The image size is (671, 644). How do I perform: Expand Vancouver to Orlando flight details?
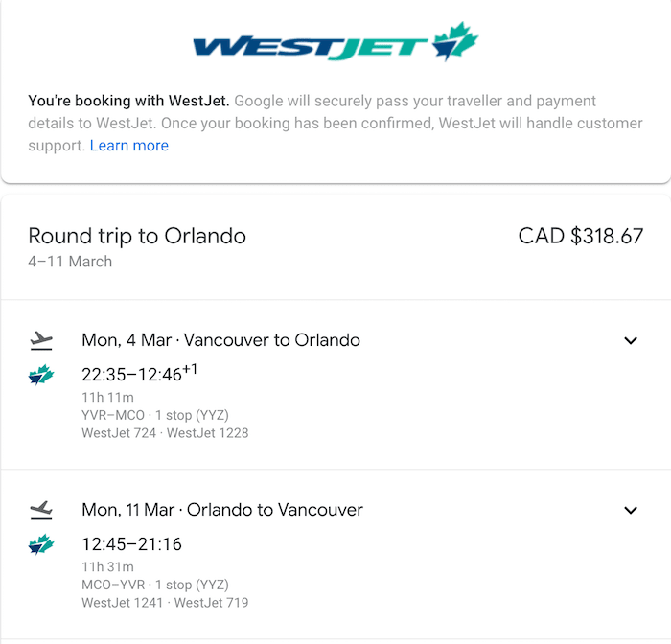[x=631, y=340]
